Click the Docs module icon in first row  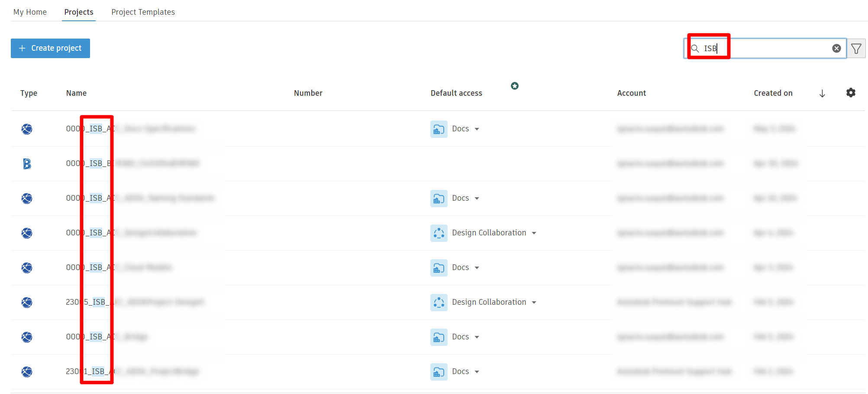pyautogui.click(x=439, y=129)
